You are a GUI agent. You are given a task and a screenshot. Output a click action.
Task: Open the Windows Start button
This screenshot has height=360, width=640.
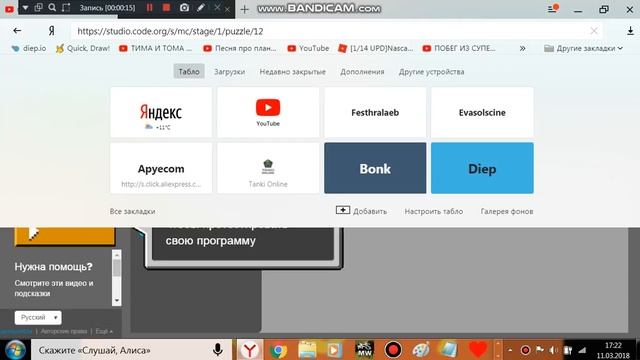[15, 350]
